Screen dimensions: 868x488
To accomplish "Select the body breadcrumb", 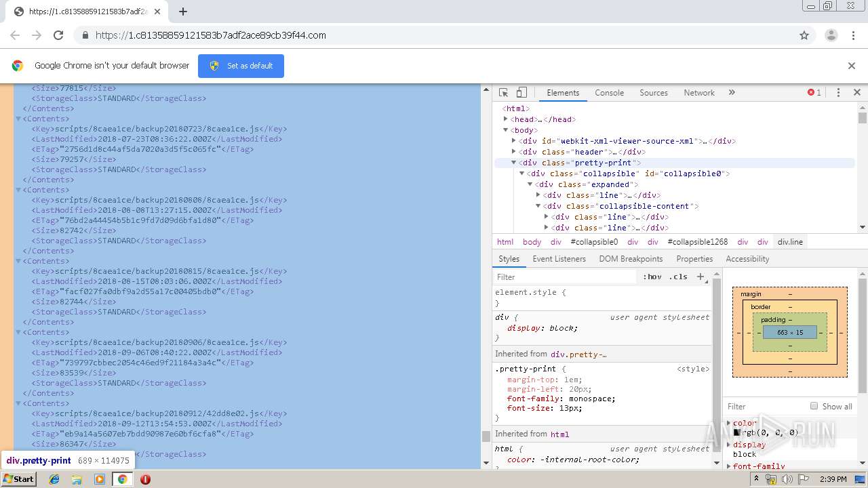I will pos(532,242).
